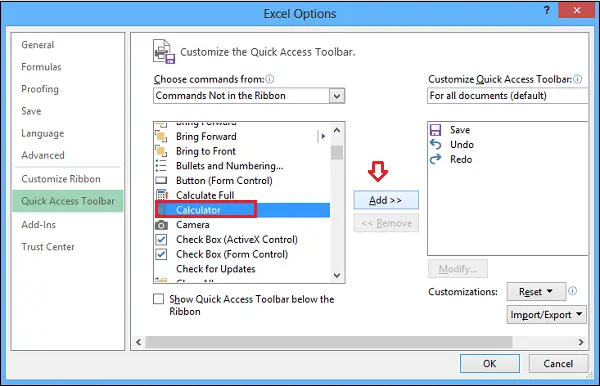Expand the Reset customizations dropdown
This screenshot has width=600, height=386.
point(536,292)
